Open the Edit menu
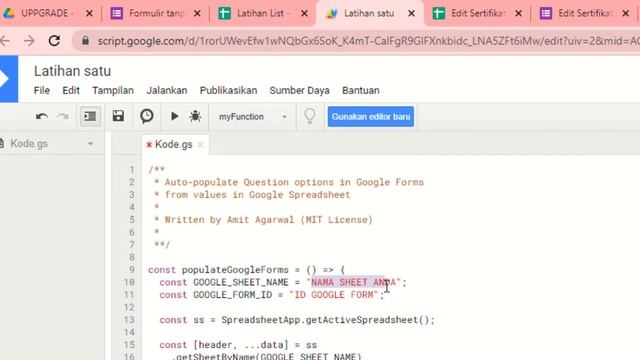The height and width of the screenshot is (360, 640). tap(71, 90)
